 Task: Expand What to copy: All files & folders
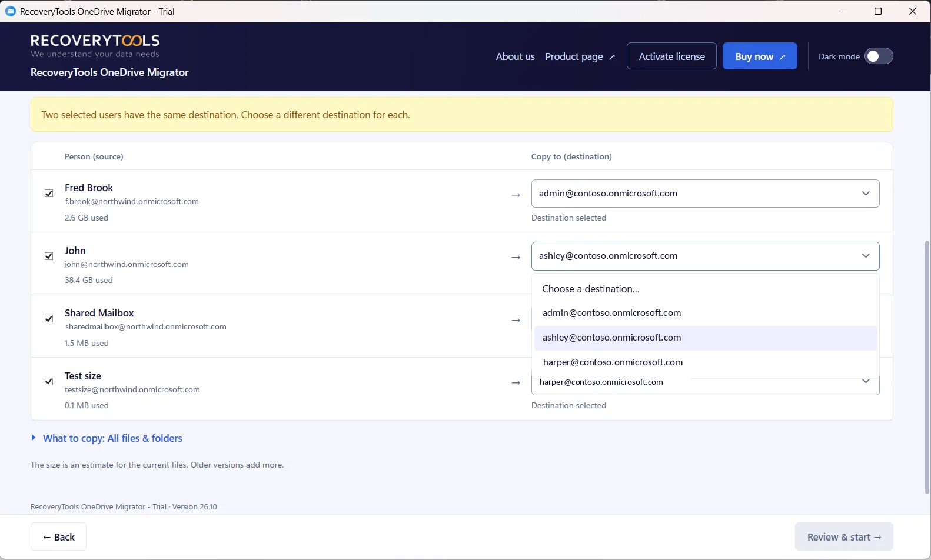[x=107, y=438]
